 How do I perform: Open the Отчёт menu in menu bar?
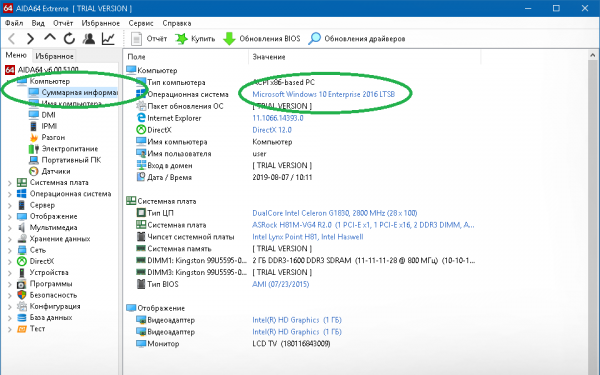pos(63,23)
